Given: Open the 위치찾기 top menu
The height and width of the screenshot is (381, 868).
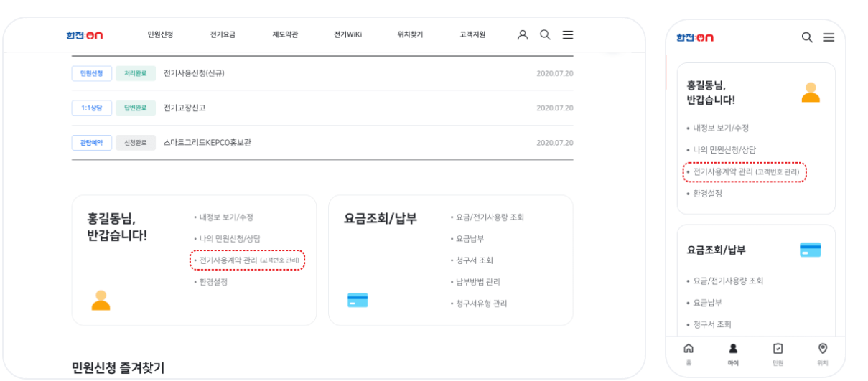Looking at the screenshot, I should coord(410,34).
